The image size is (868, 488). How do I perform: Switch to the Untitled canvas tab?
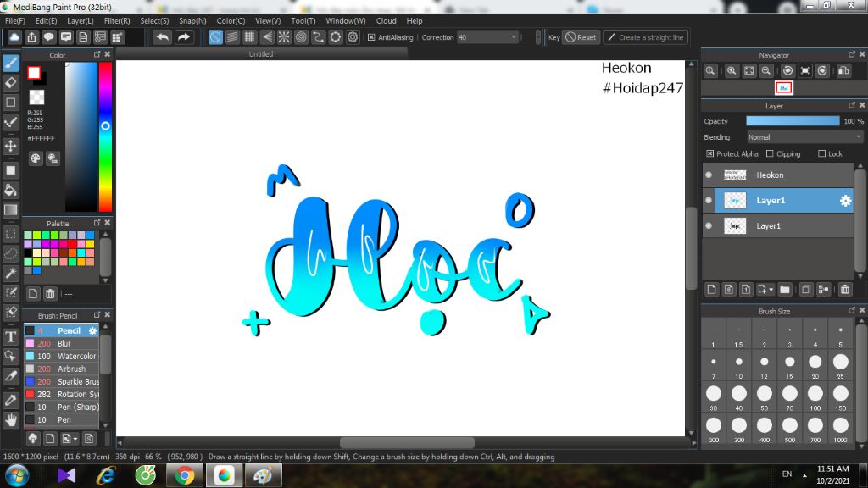pyautogui.click(x=261, y=53)
